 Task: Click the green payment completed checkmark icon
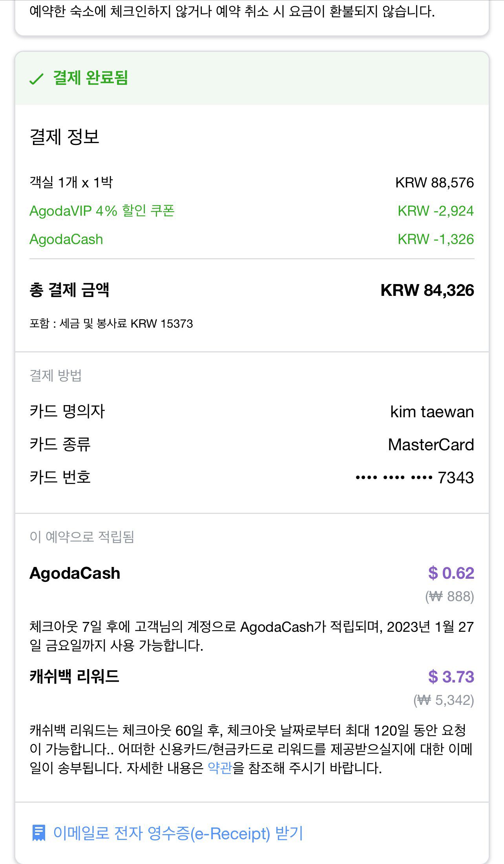[36, 79]
